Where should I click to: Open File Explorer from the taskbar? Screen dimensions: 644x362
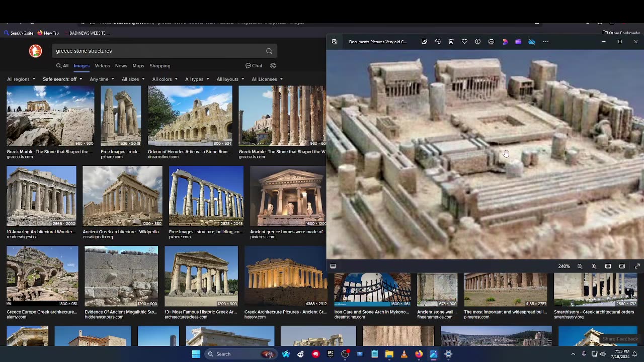[x=389, y=354]
